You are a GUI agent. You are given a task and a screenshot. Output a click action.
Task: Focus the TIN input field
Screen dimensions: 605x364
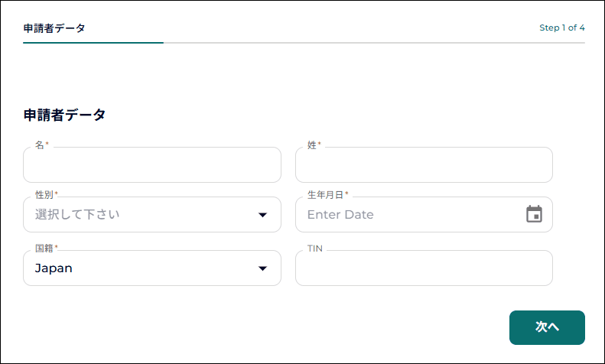(424, 269)
